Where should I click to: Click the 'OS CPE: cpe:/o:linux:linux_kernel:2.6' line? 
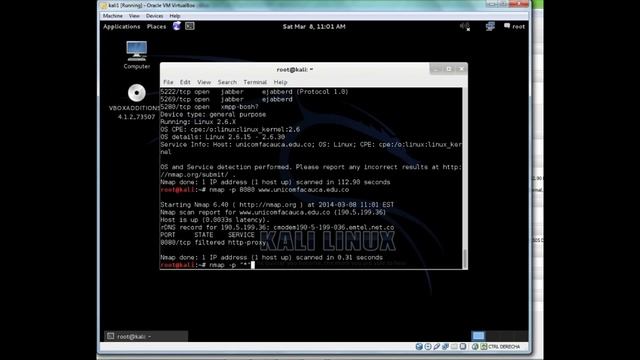pyautogui.click(x=230, y=129)
